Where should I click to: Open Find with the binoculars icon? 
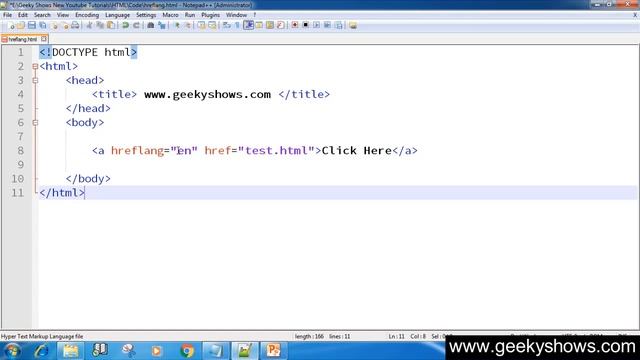click(x=151, y=25)
